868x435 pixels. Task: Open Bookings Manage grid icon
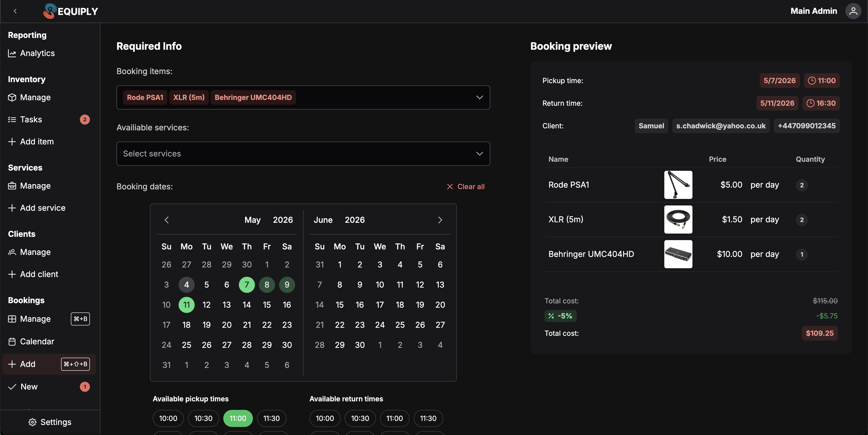point(12,319)
